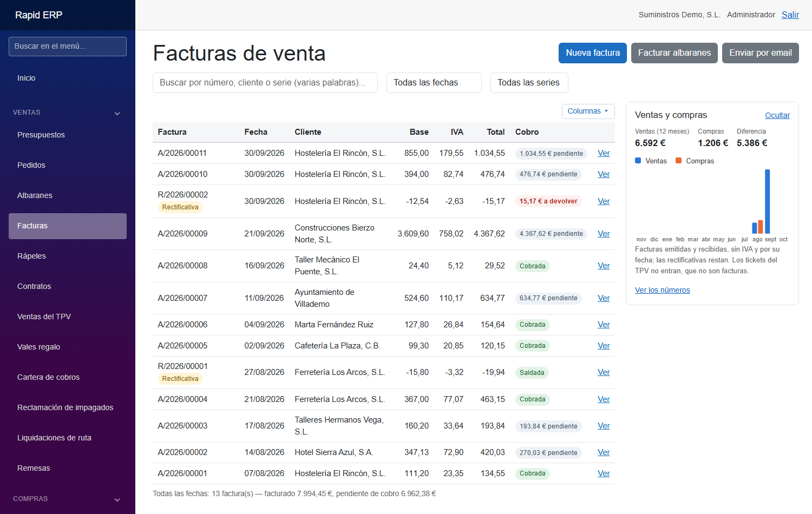The width and height of the screenshot is (812, 514).
Task: View invoice A/2026/00009 via Ver
Action: (604, 234)
